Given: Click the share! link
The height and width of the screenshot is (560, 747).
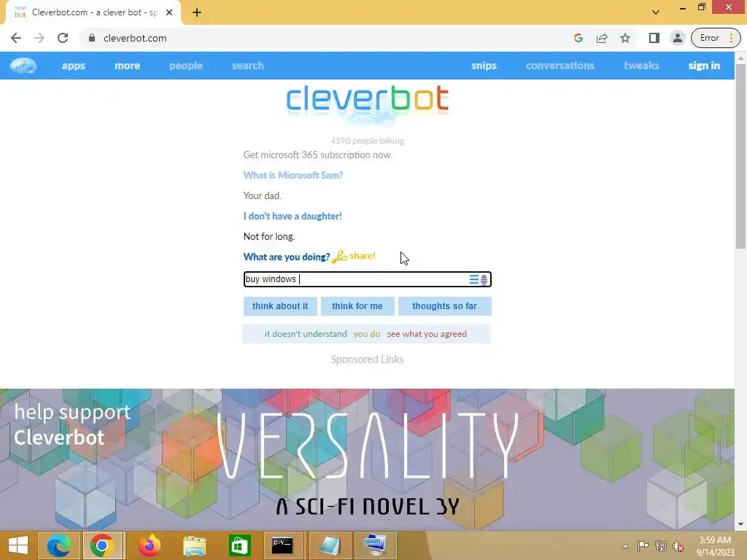Looking at the screenshot, I should coord(362,256).
